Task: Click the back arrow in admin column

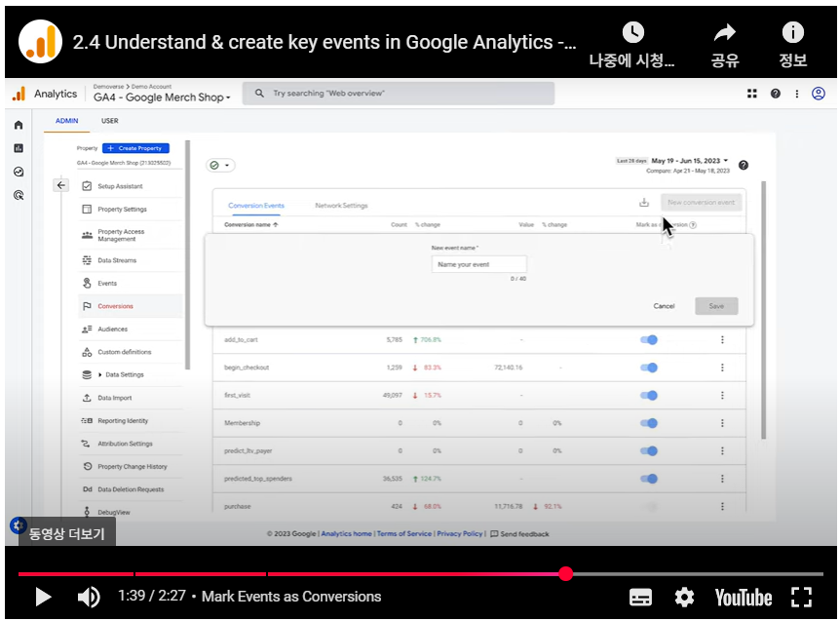Action: tap(61, 185)
